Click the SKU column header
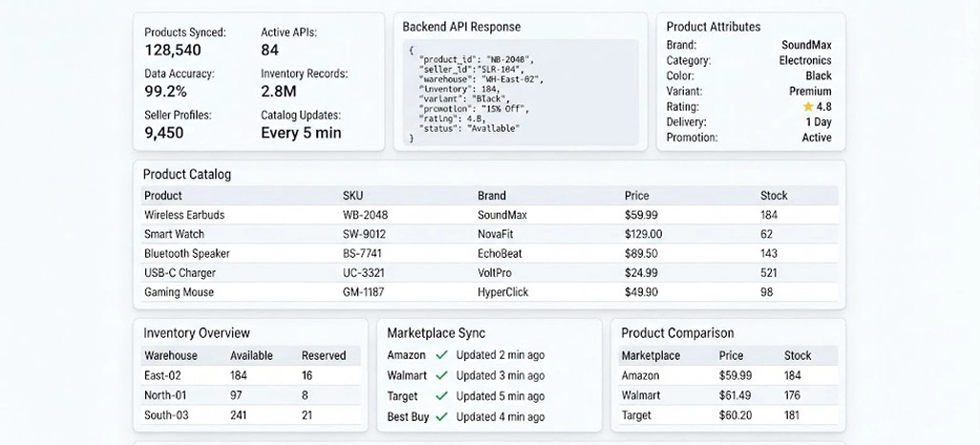The width and height of the screenshot is (980, 445). [352, 196]
